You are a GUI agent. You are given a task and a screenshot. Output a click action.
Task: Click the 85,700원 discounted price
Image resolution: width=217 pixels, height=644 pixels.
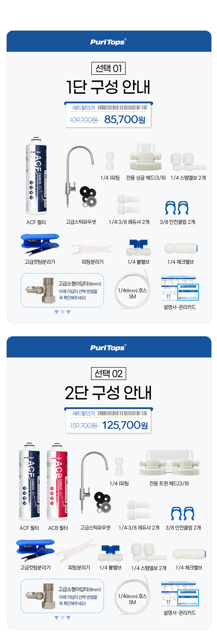click(125, 120)
